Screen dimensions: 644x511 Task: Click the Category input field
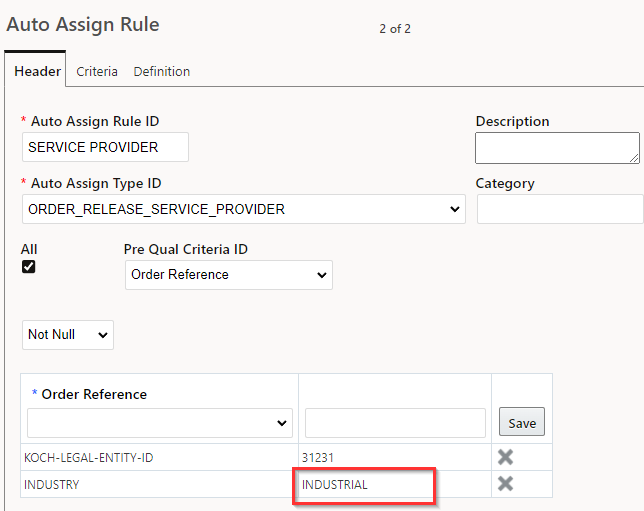[560, 209]
